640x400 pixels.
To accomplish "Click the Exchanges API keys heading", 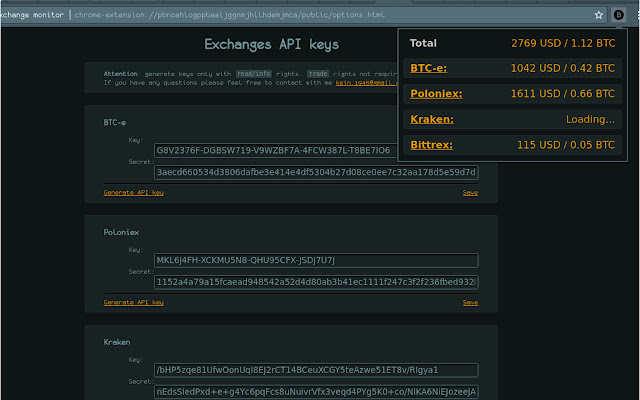I will pos(271,44).
